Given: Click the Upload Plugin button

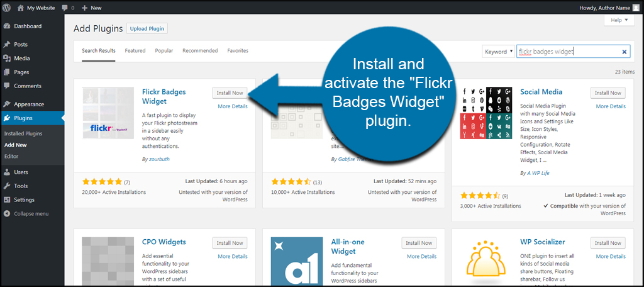Looking at the screenshot, I should [x=147, y=29].
